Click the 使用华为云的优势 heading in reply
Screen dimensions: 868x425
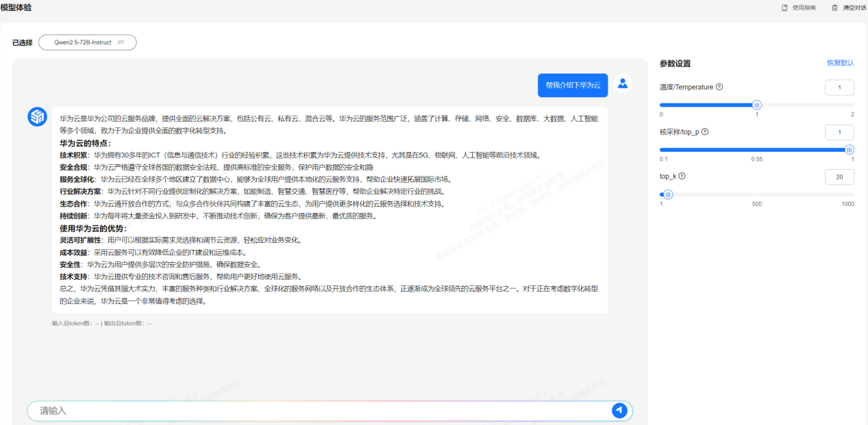[x=93, y=228]
